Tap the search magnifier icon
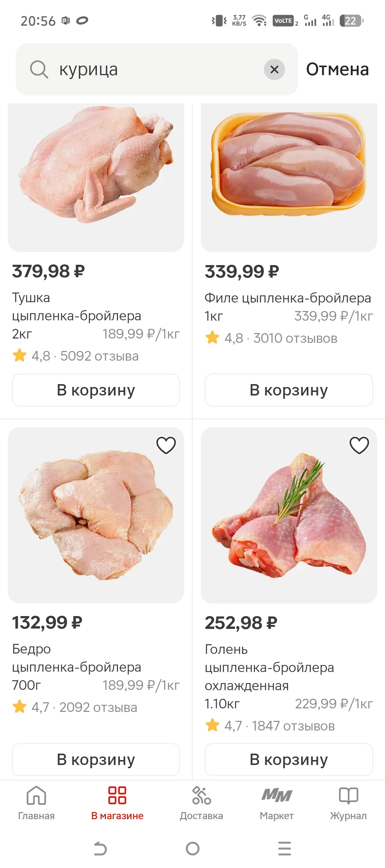Image resolution: width=385 pixels, height=868 pixels. point(39,69)
